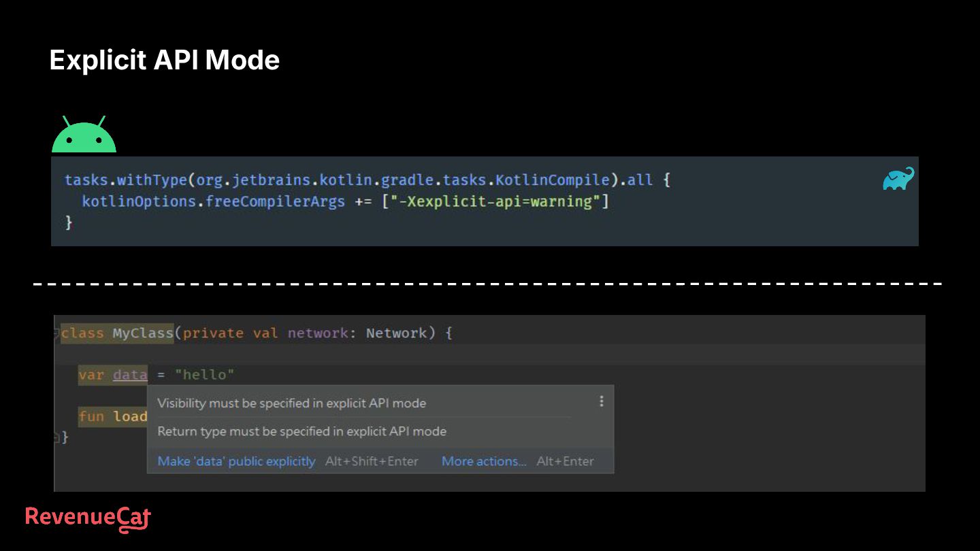Screen dimensions: 980x551
Task: Click the underlined 'data' variable name
Action: (130, 375)
